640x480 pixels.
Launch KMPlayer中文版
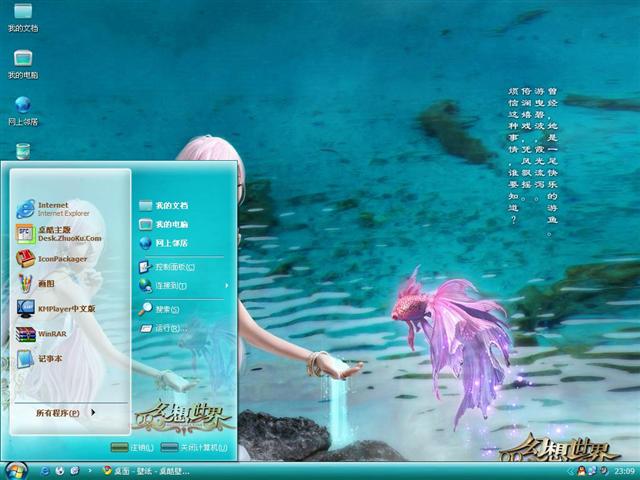tap(56, 309)
